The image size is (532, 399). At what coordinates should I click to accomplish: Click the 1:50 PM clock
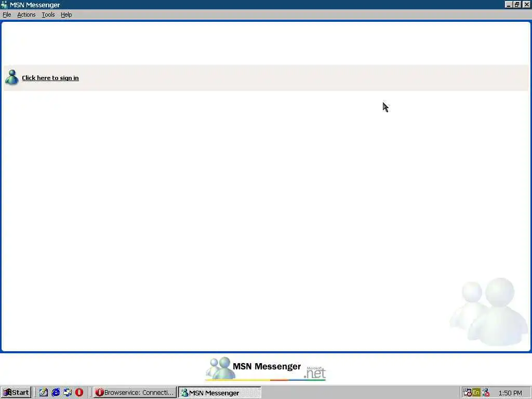[510, 393]
